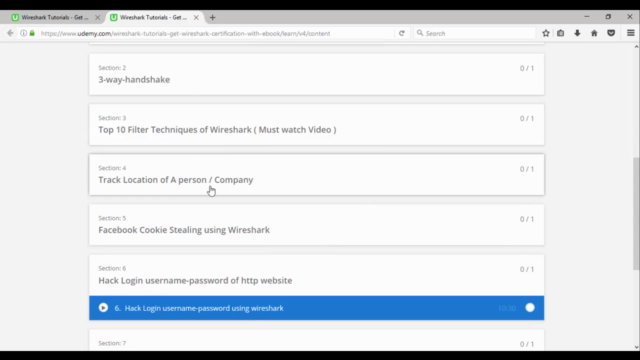The image size is (640, 360).
Task: Click the scrollbar up arrow
Action: (636, 47)
